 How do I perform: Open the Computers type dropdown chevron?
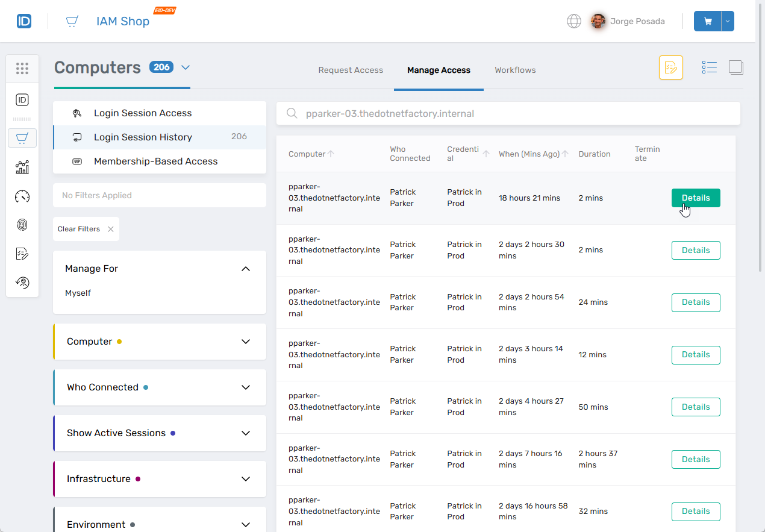(x=186, y=67)
